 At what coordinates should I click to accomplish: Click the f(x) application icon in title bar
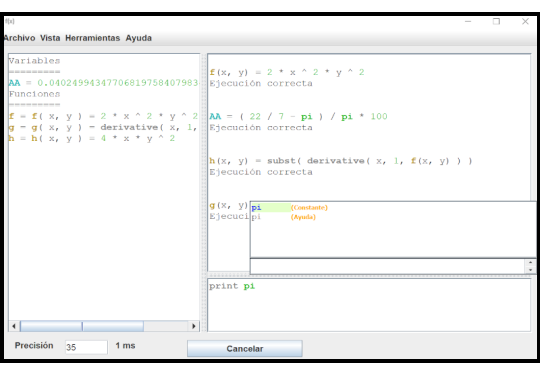point(10,21)
